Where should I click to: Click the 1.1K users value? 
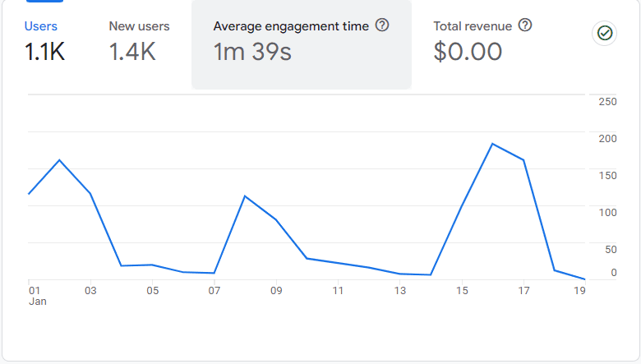pyautogui.click(x=44, y=52)
